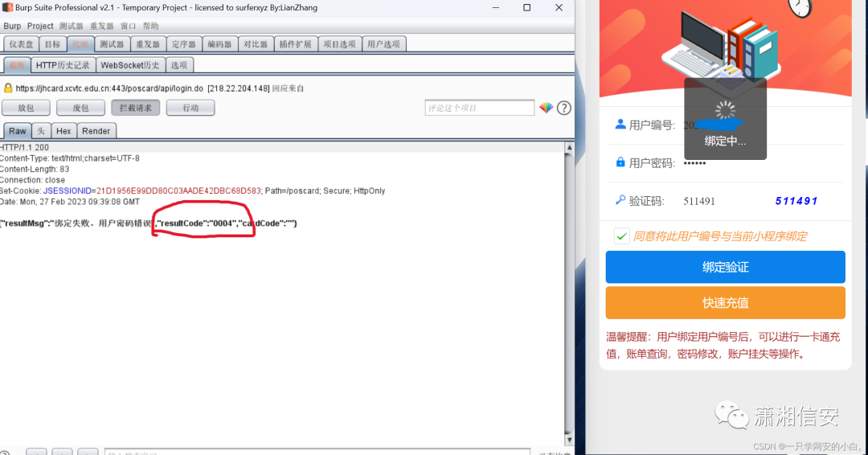The width and height of the screenshot is (868, 455).
Task: Click the 快速充值 orange button
Action: click(725, 303)
